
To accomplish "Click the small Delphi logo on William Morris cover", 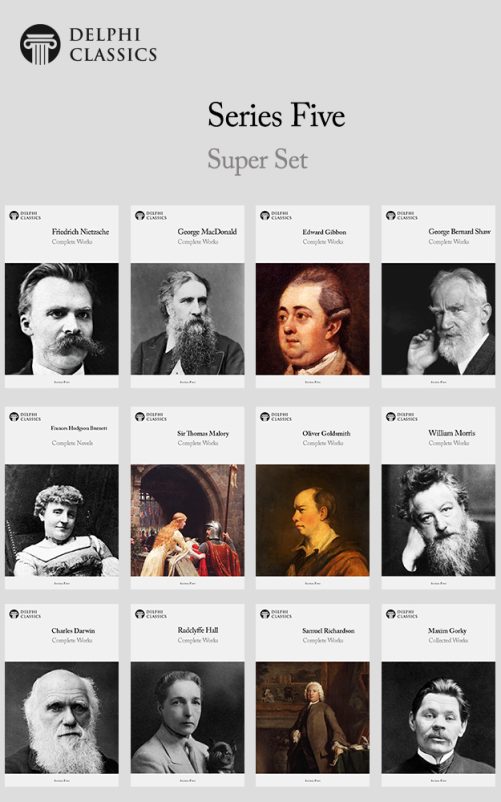I will point(391,417).
